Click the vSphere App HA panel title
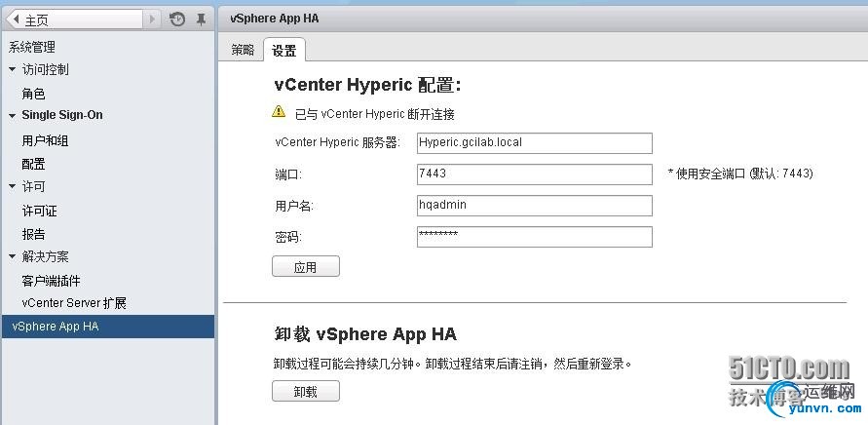Screen dimensions: 868x425 (x=274, y=19)
